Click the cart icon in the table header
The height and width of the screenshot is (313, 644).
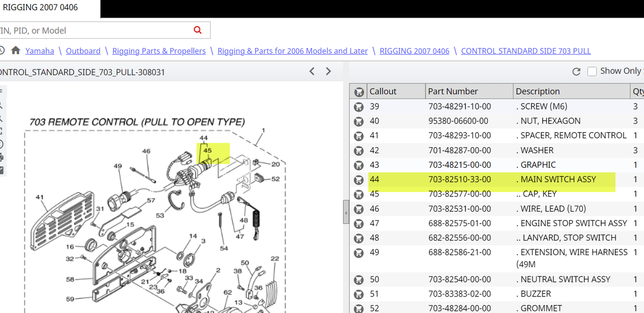359,91
